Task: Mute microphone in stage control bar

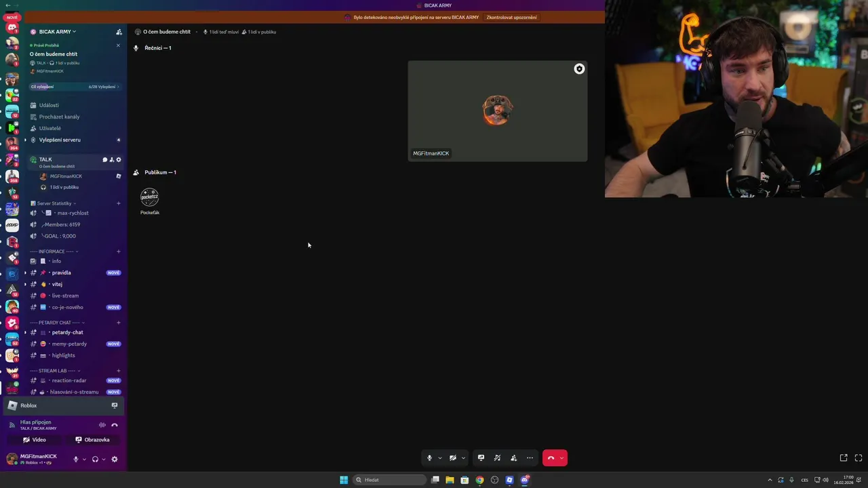Action: pos(429,458)
